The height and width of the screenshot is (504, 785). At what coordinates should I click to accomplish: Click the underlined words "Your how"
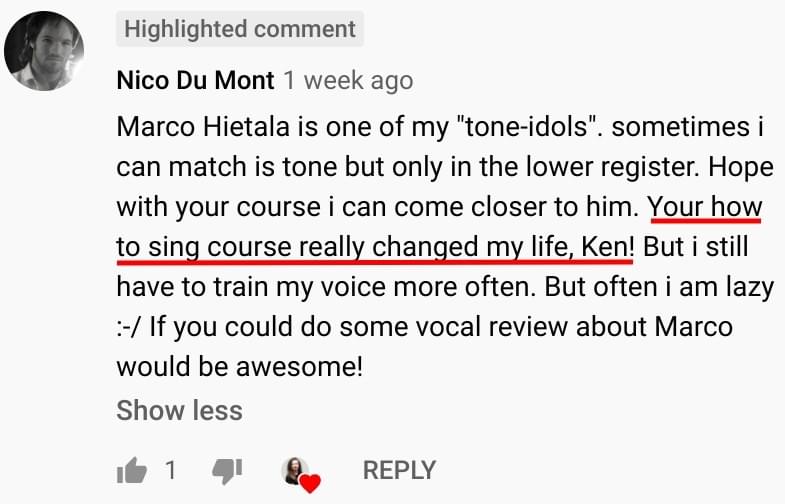[705, 207]
